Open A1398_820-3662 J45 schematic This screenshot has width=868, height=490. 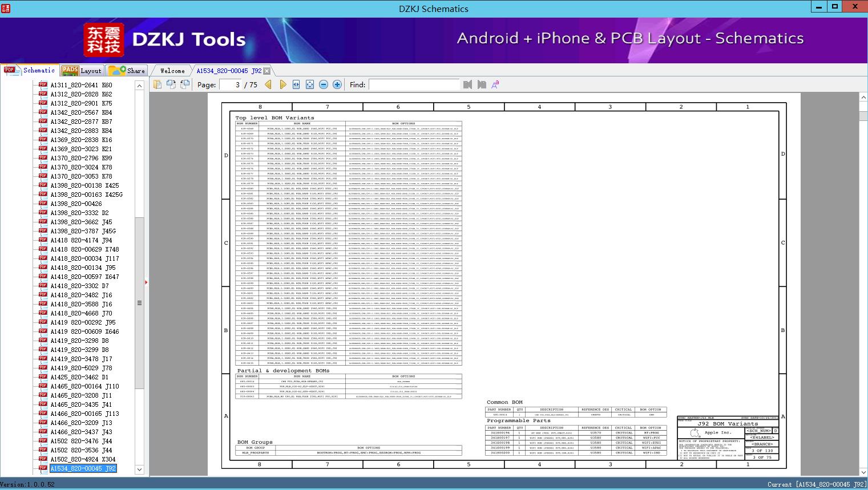(x=81, y=222)
